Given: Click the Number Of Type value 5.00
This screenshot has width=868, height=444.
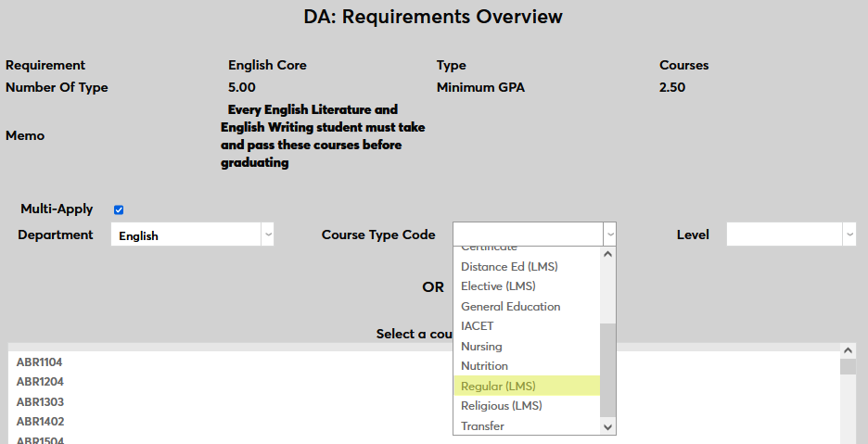Looking at the screenshot, I should point(242,87).
